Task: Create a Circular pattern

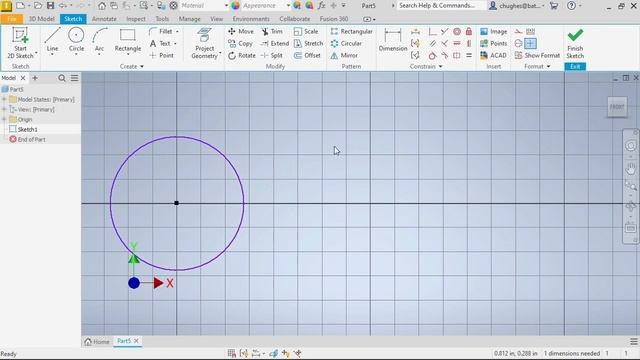Action: [347, 43]
